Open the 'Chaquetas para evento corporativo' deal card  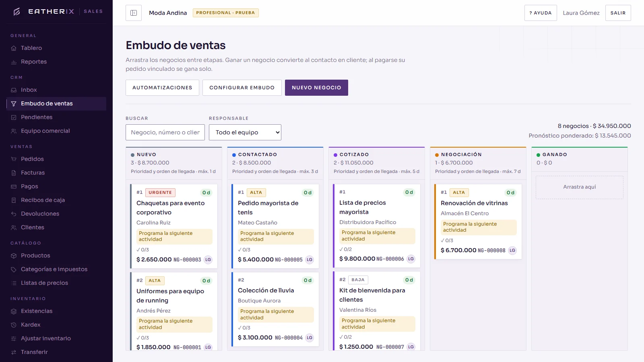pyautogui.click(x=173, y=226)
